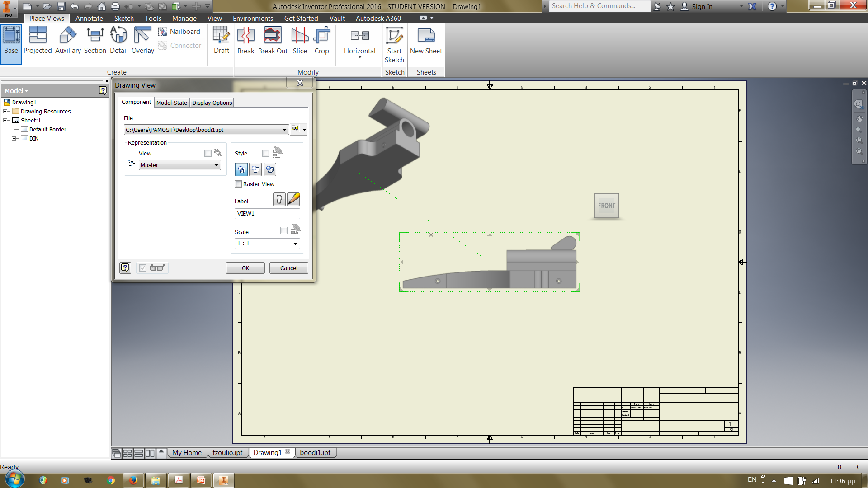This screenshot has width=868, height=488.
Task: Open Chrome from the taskbar
Action: click(111, 480)
